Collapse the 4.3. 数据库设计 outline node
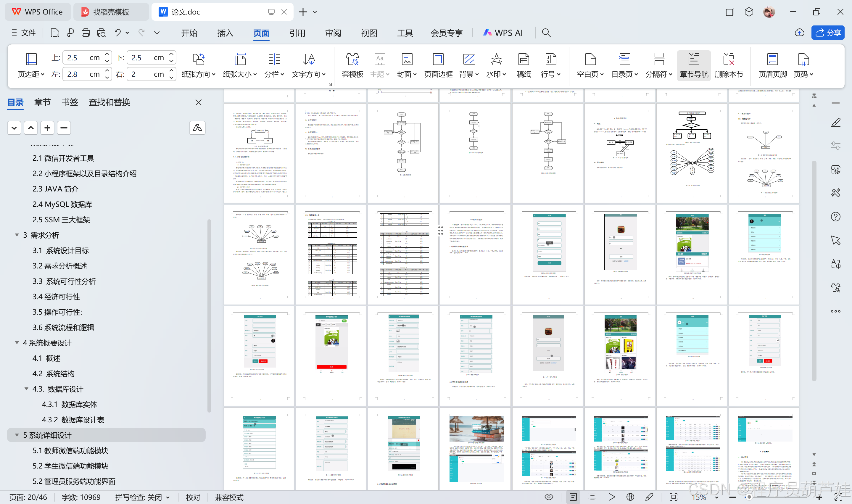 pyautogui.click(x=26, y=389)
